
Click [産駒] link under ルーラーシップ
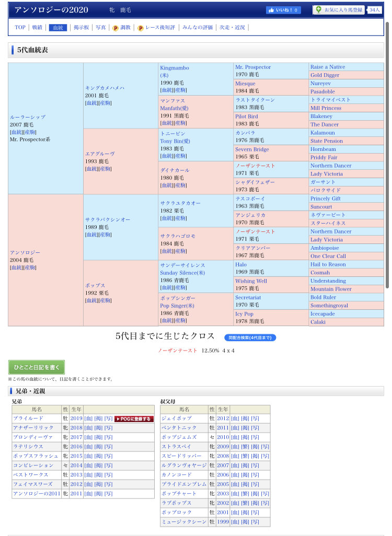point(29,132)
